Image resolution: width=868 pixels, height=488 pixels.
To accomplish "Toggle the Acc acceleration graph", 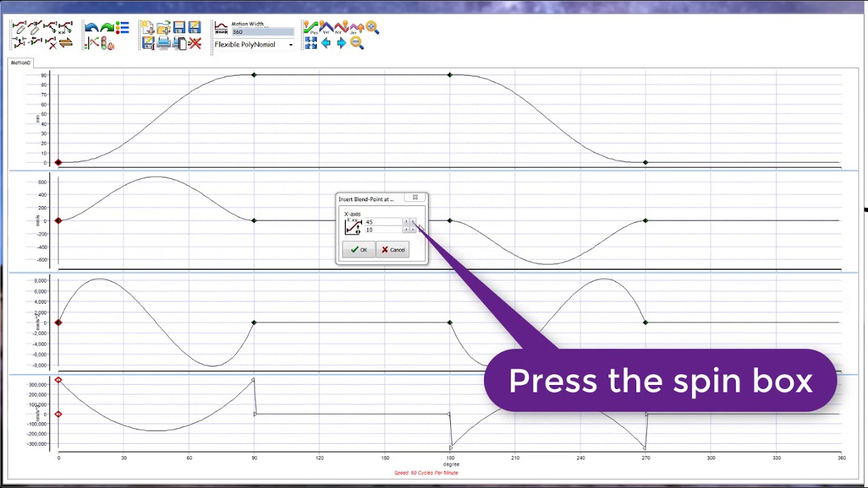I will (x=341, y=27).
